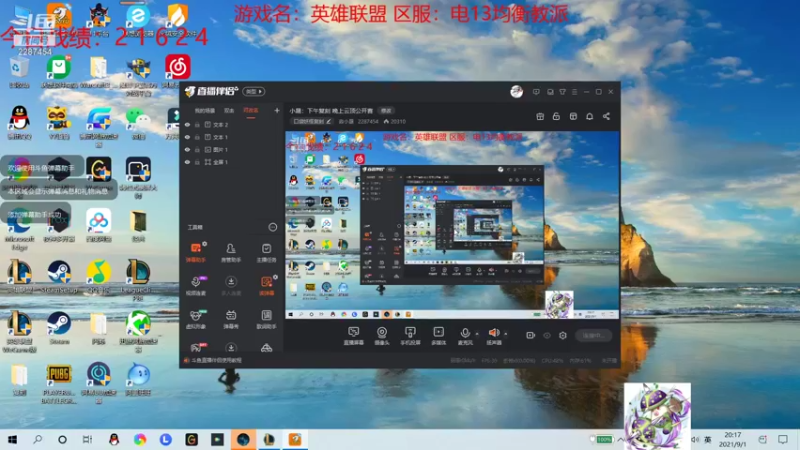Open PUBG desktop shortcut
The height and width of the screenshot is (450, 800).
coord(59,384)
